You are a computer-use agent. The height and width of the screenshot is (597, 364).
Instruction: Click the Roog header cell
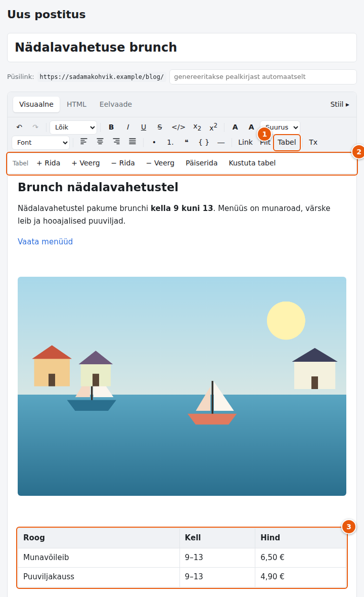tap(99, 538)
